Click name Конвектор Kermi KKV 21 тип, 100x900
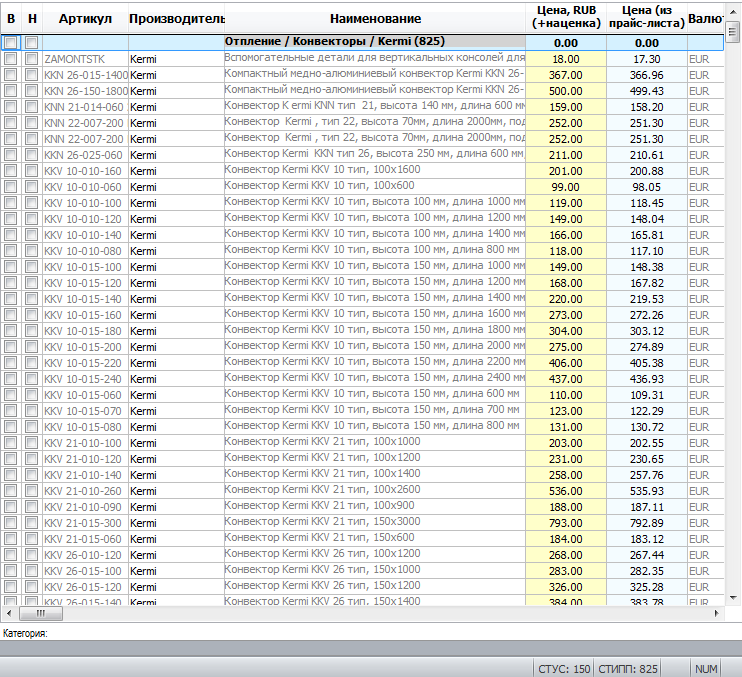742x677 pixels. click(x=319, y=505)
